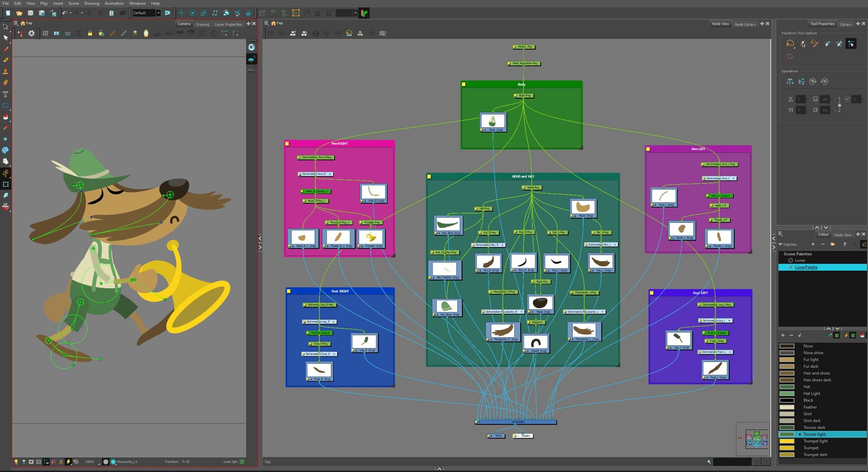
Task: Toggle yellow selector on Foot LEFT group
Action: [651, 293]
